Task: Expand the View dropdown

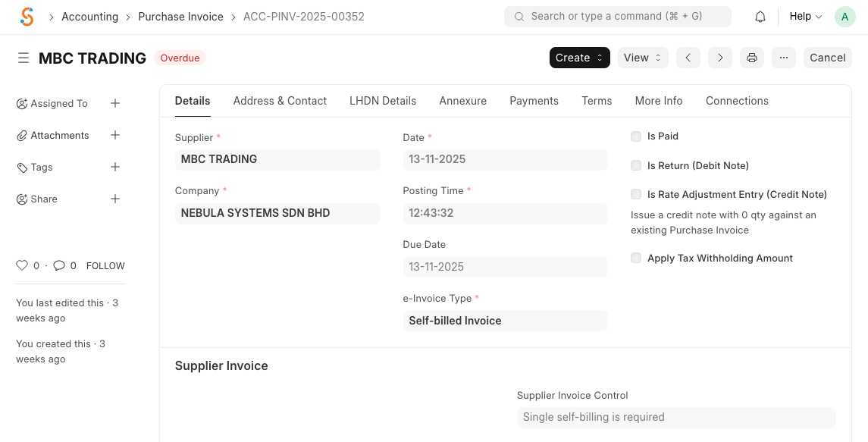Action: point(643,58)
